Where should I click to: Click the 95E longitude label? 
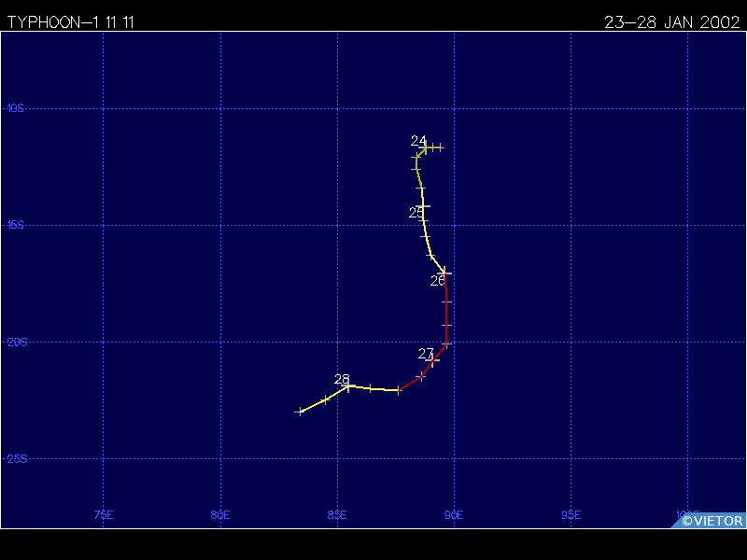(571, 515)
